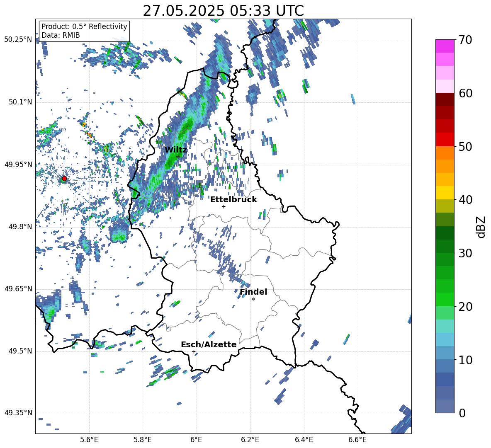
Task: Click the Ettelbruck city label
Action: 233,200
